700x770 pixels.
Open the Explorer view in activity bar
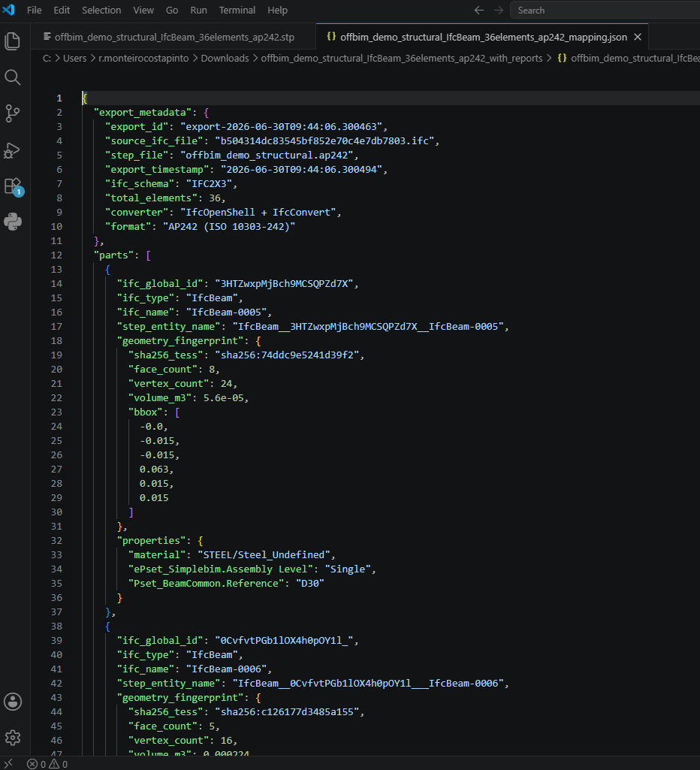pyautogui.click(x=12, y=41)
